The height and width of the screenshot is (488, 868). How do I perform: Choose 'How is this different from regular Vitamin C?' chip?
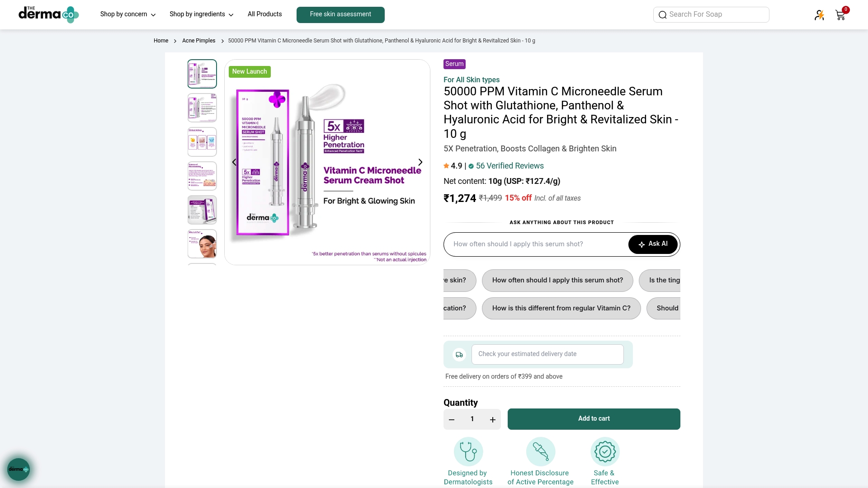pos(561,309)
